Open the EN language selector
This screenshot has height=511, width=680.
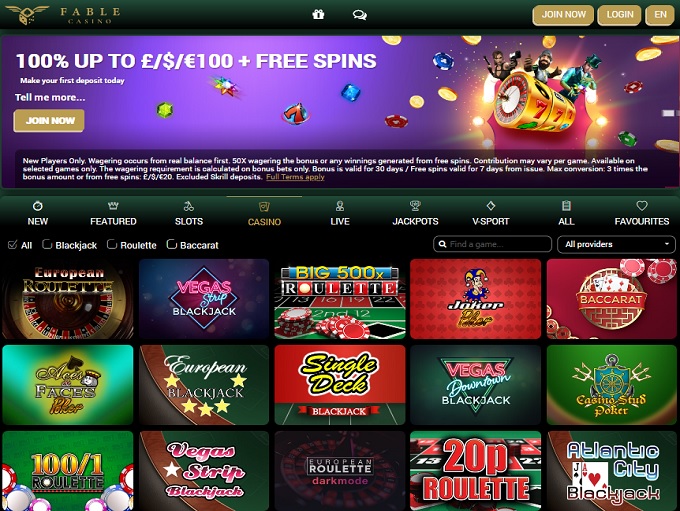[x=660, y=15]
